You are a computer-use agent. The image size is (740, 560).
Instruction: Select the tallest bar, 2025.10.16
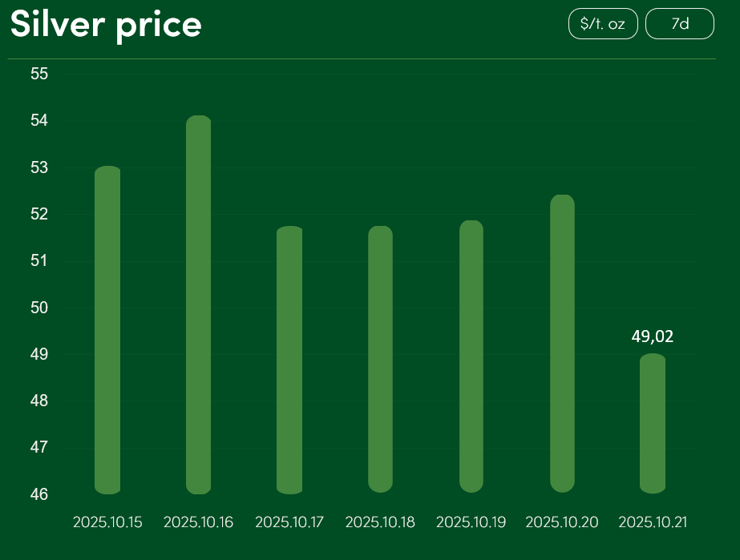tap(198, 304)
